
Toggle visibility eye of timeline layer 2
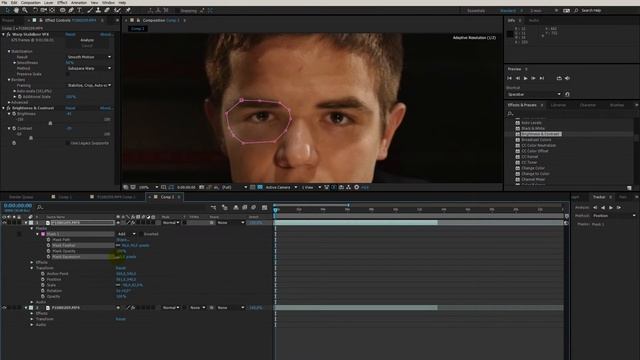point(4,308)
